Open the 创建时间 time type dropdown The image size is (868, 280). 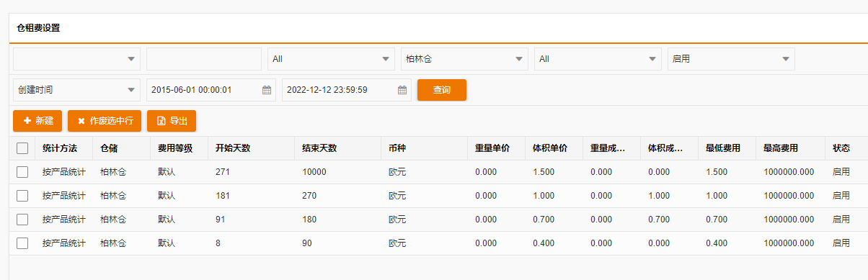coord(76,90)
